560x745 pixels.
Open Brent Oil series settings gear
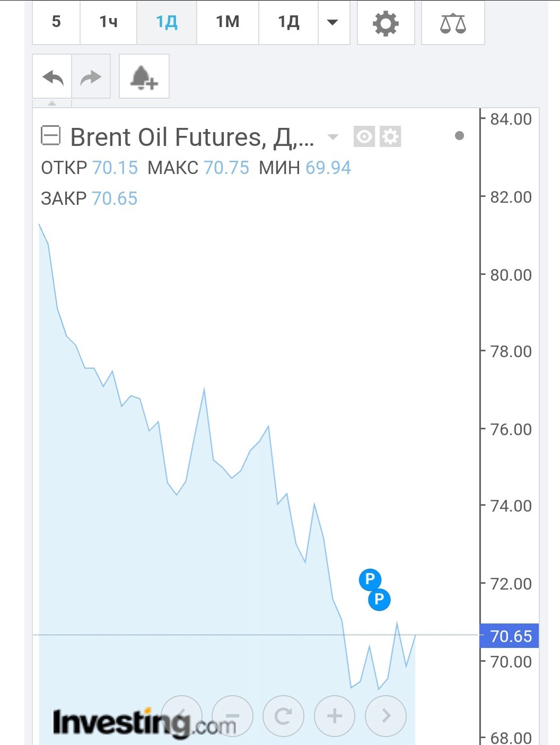coord(390,137)
